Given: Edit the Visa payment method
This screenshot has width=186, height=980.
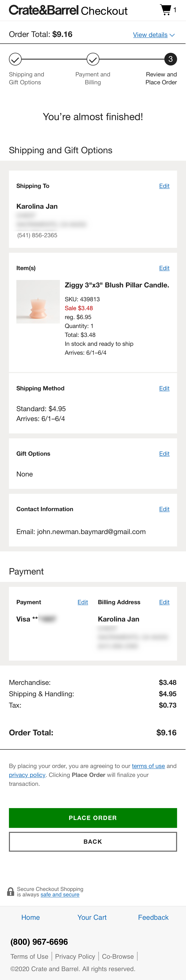Looking at the screenshot, I should [x=83, y=602].
